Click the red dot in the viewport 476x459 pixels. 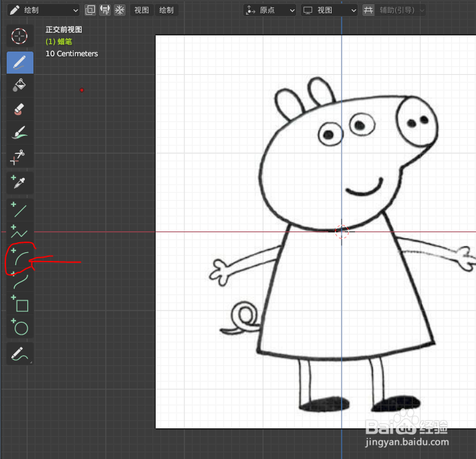[82, 90]
